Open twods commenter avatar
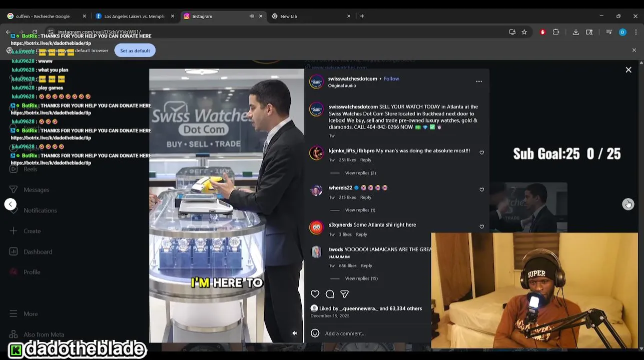Screen dimensions: 644x360 pos(316,252)
